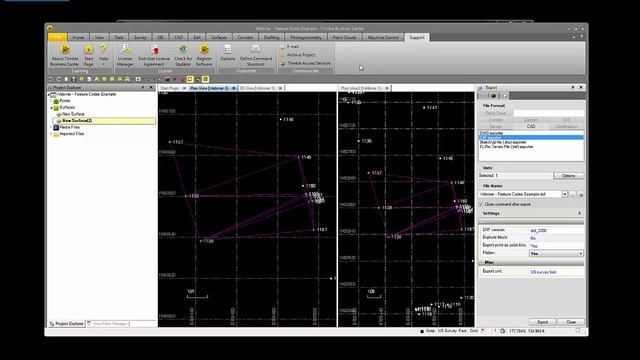Open the File Name dropdown arrow

pyautogui.click(x=565, y=194)
